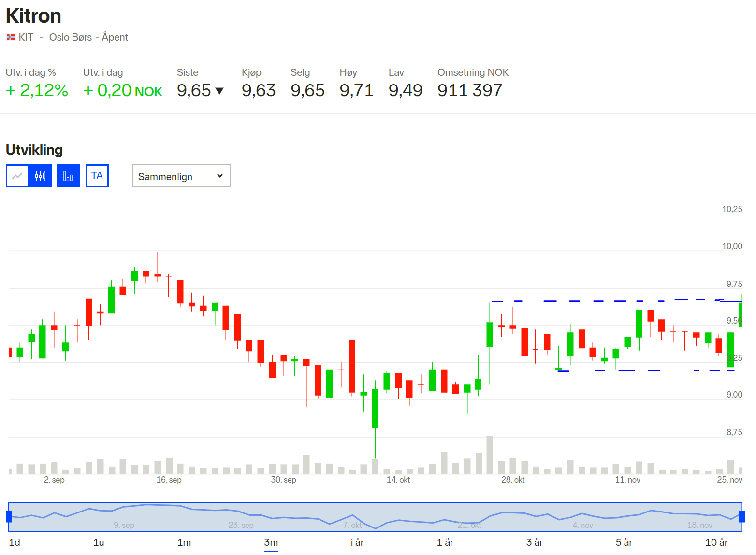Click the 28. okt date axis label
This screenshot has height=555, width=756.
(513, 480)
